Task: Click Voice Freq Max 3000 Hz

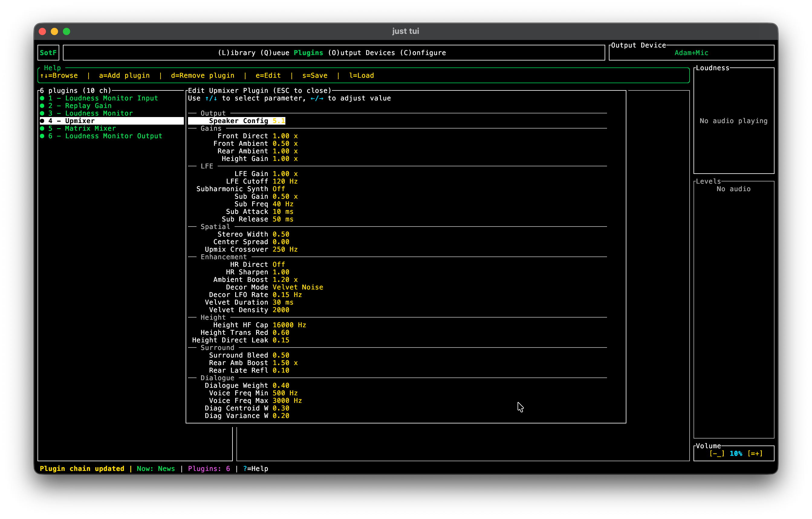Action: 255,400
